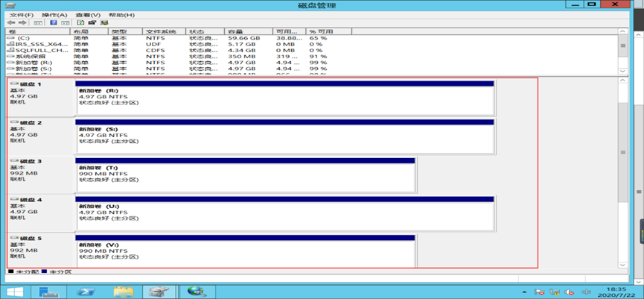Click the Properties toolbar icon
Image resolution: width=644 pixels, height=299 pixels.
[x=92, y=22]
